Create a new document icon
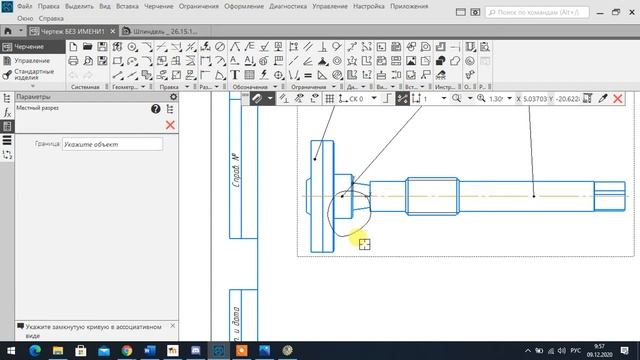640x360 pixels. tap(73, 47)
